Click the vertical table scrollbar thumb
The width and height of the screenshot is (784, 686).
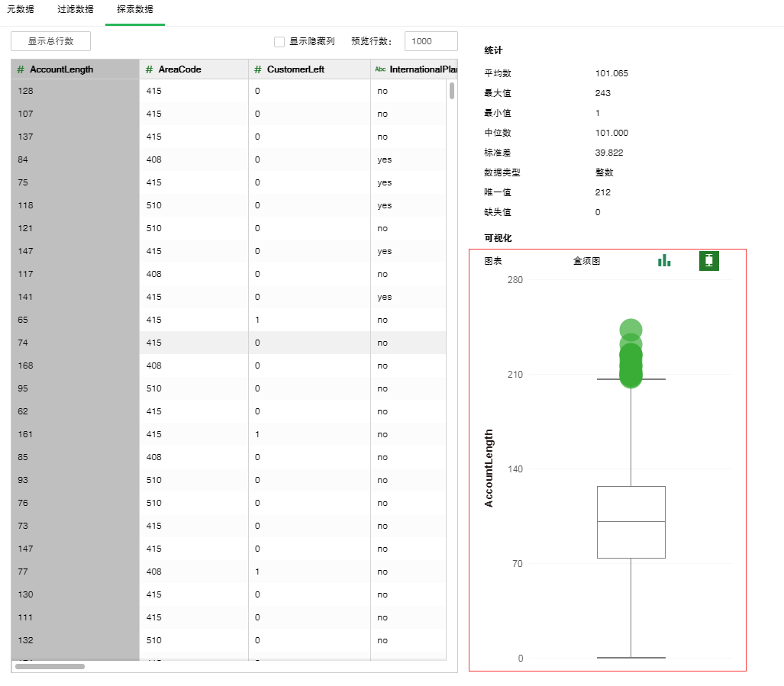[452, 91]
